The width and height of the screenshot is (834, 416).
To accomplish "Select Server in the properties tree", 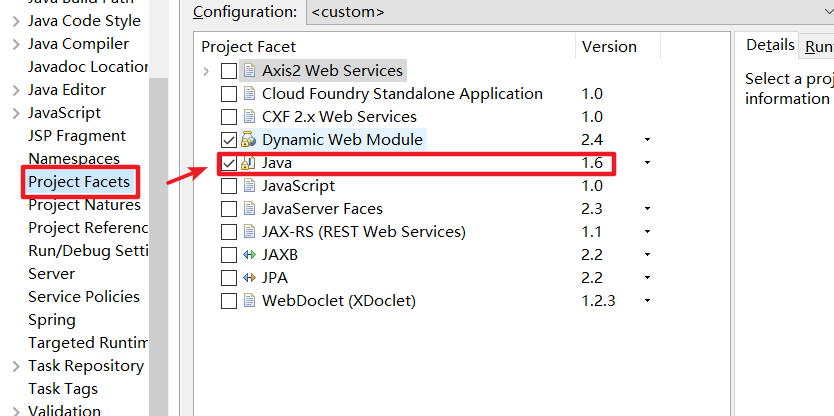I will click(x=52, y=274).
